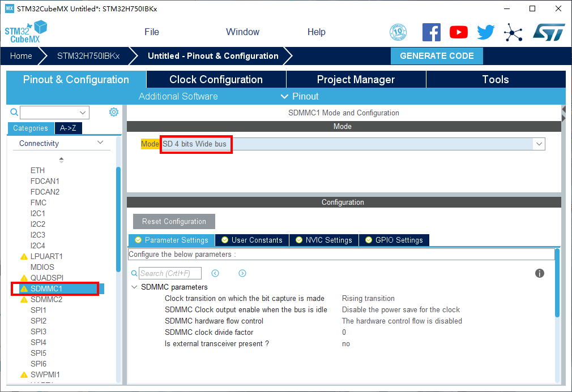572x392 pixels.
Task: Click the info icon in parameter panel
Action: [540, 273]
